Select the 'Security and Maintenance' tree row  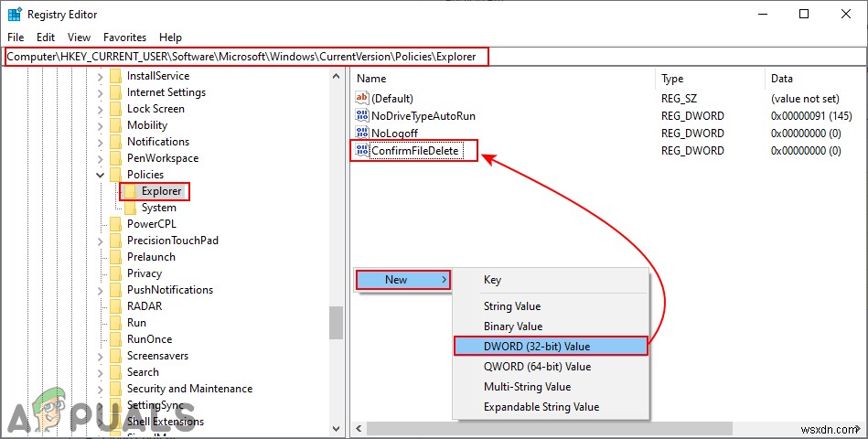(x=190, y=389)
